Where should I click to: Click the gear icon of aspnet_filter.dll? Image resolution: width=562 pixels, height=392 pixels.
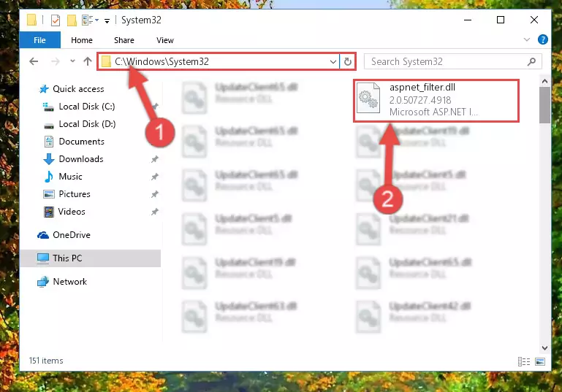tap(368, 98)
